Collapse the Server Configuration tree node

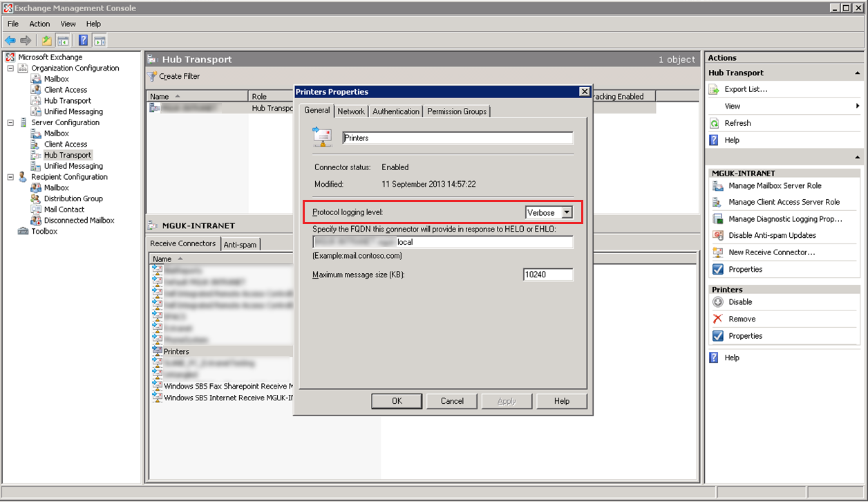click(x=10, y=122)
